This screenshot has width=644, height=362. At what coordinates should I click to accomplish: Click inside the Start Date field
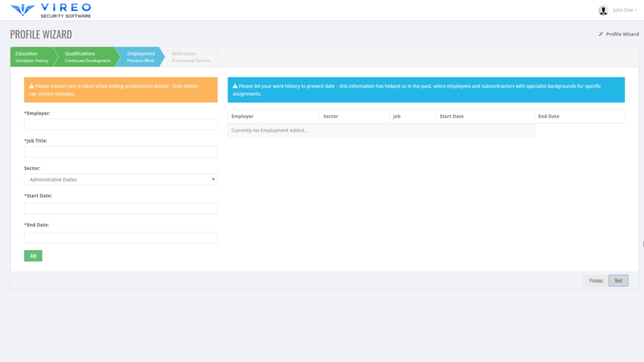tap(121, 208)
